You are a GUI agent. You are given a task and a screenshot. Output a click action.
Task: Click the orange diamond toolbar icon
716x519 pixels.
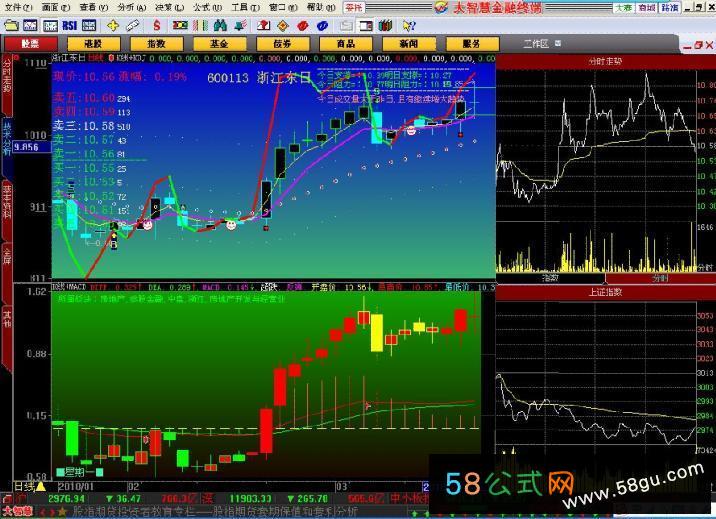click(x=283, y=26)
